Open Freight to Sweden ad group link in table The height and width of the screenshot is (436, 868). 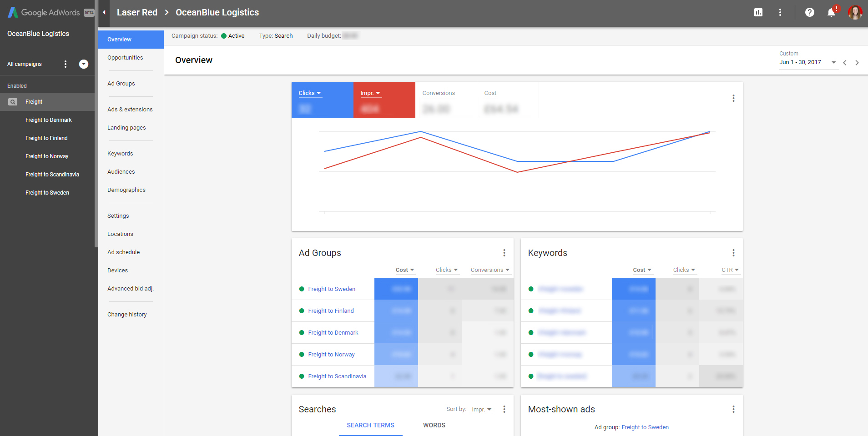coord(332,289)
